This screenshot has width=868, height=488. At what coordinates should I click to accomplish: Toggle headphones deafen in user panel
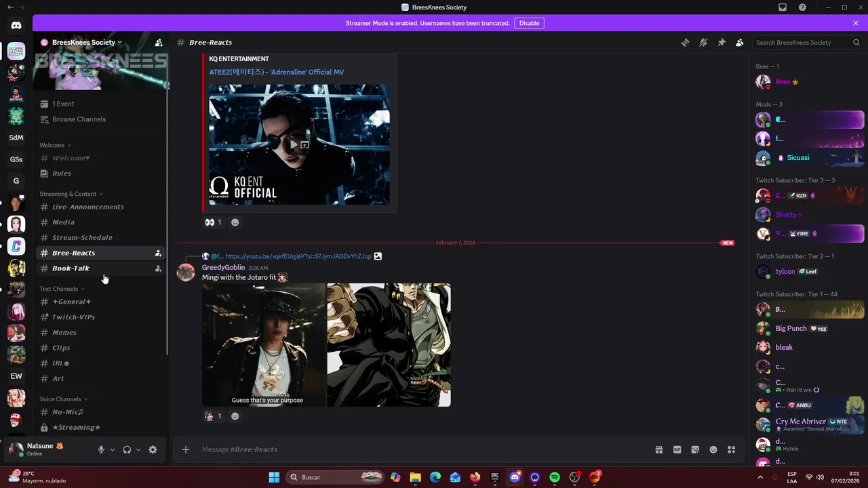127,449
